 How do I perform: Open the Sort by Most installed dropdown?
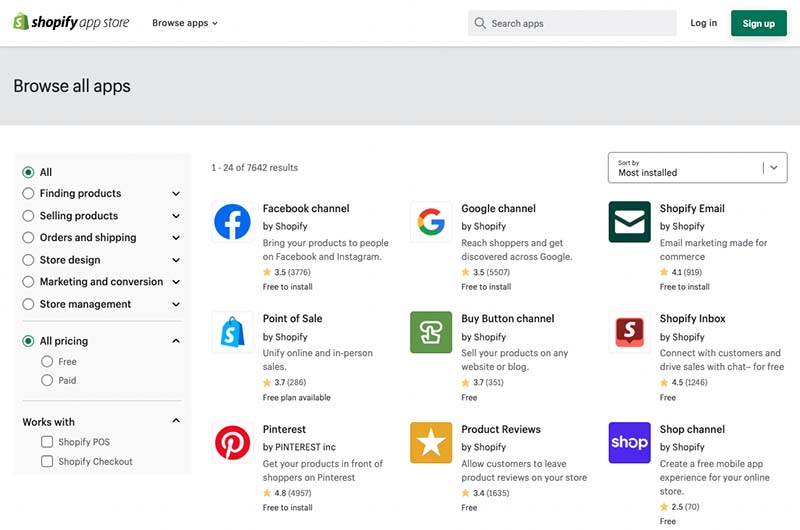697,167
